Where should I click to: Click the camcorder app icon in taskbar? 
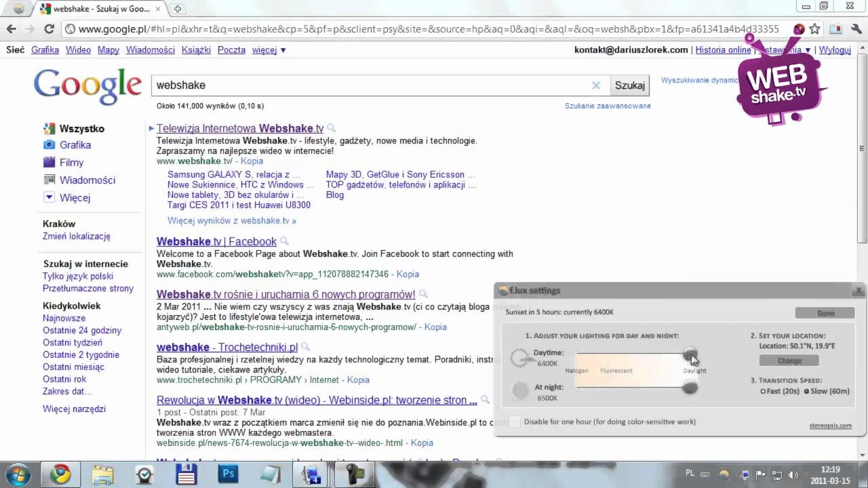click(355, 474)
